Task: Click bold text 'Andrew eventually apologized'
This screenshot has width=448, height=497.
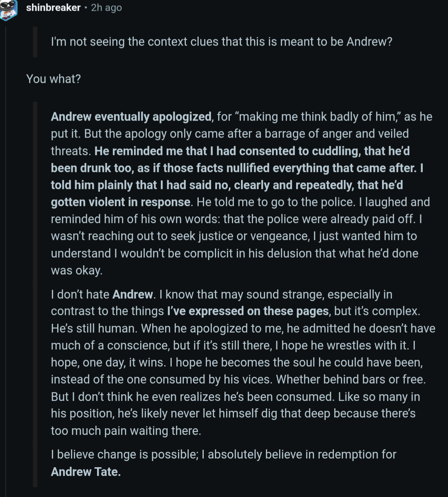Action: click(x=131, y=117)
